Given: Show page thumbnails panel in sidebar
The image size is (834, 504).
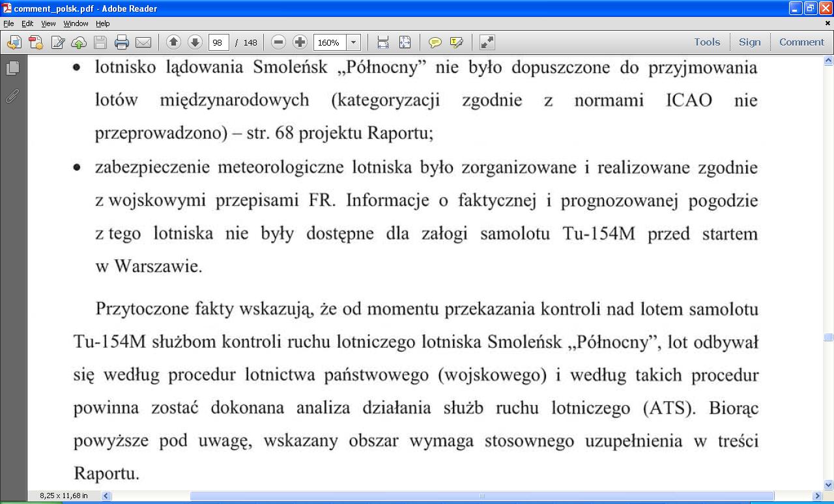Looking at the screenshot, I should click(12, 68).
